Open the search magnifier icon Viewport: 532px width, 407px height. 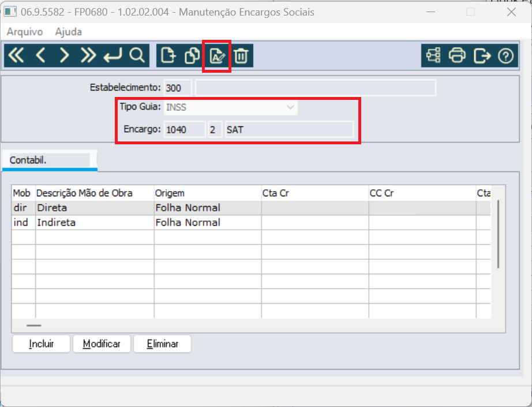click(x=137, y=55)
